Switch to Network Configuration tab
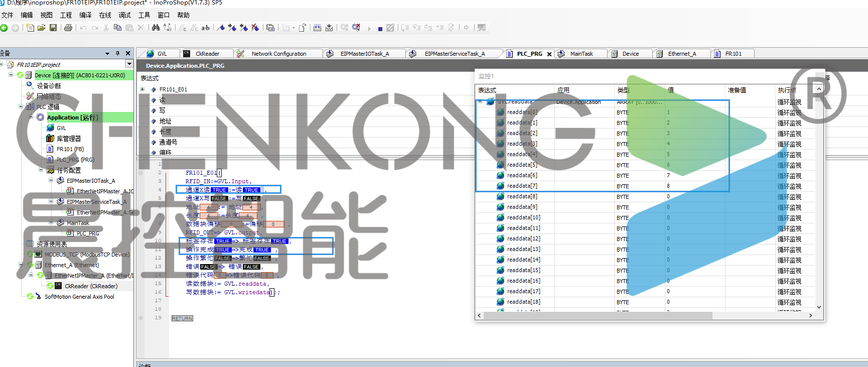This screenshot has height=367, width=868. pos(278,54)
